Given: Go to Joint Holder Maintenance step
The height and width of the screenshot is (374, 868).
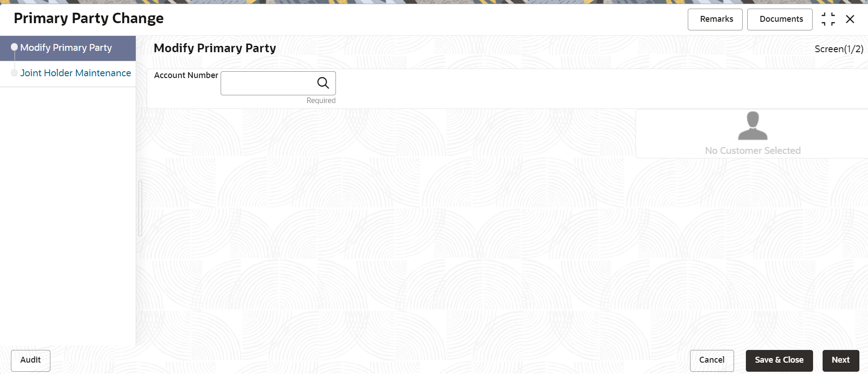Looking at the screenshot, I should coord(75,73).
